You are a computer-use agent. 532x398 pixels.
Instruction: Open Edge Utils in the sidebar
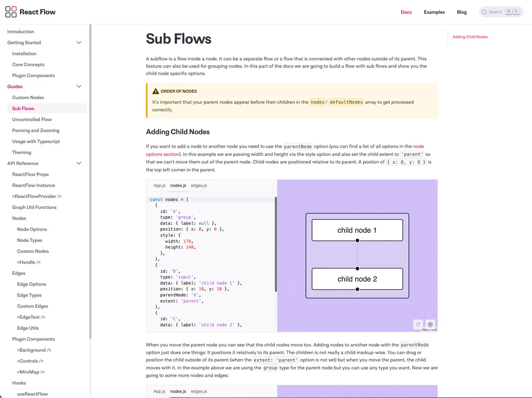click(x=28, y=328)
